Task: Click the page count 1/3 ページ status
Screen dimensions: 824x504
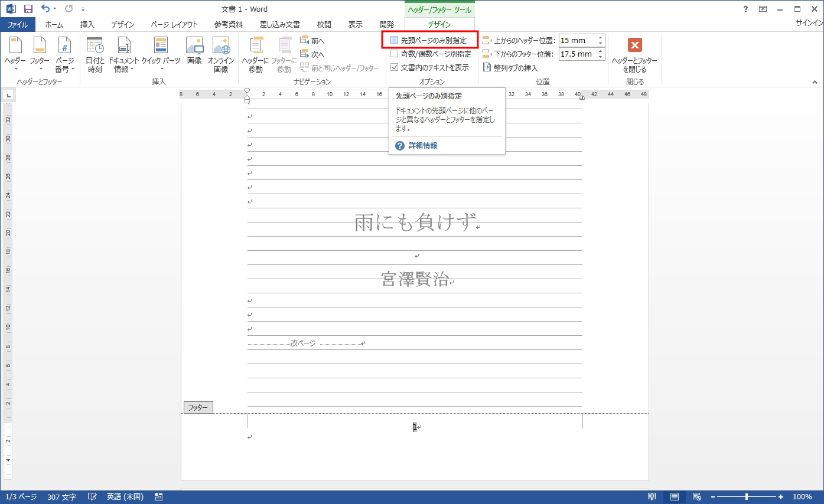Action: point(21,497)
